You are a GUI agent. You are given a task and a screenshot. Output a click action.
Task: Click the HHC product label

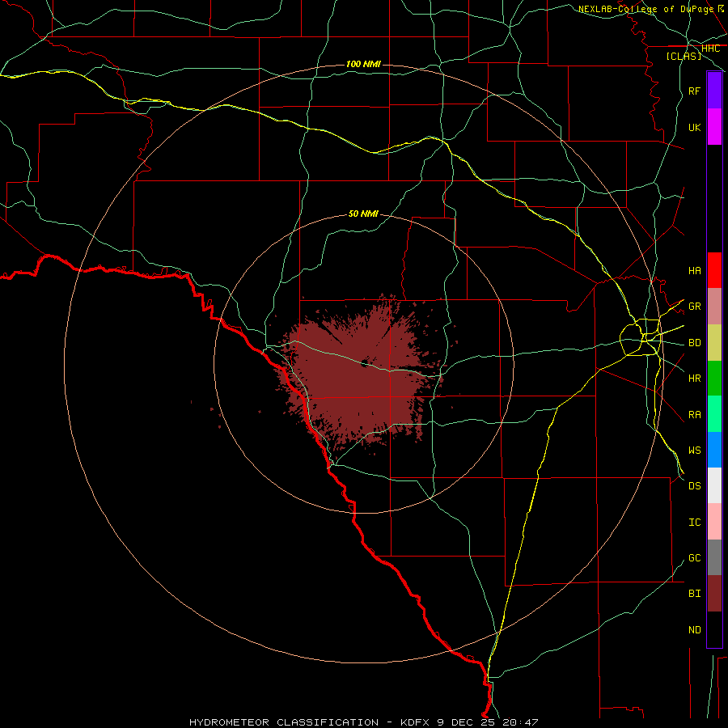(x=710, y=49)
